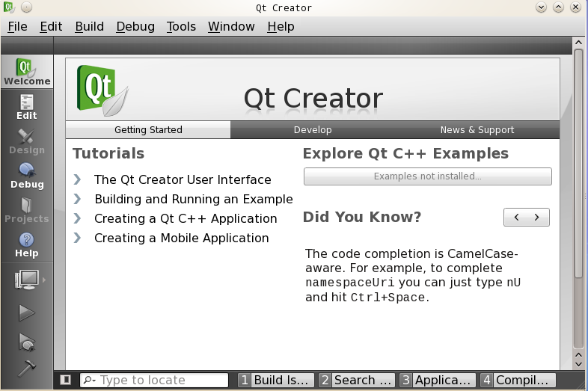Open Creating a Mobile Application tutorial

click(x=181, y=238)
